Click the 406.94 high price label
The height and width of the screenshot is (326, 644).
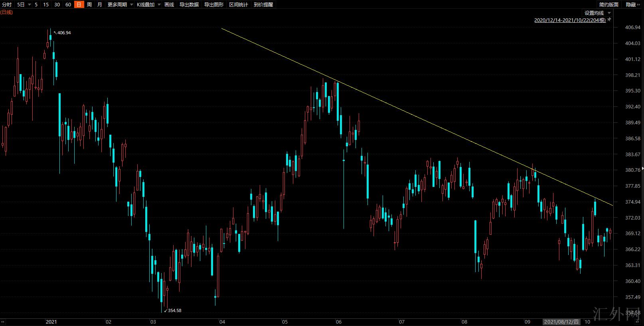64,33
